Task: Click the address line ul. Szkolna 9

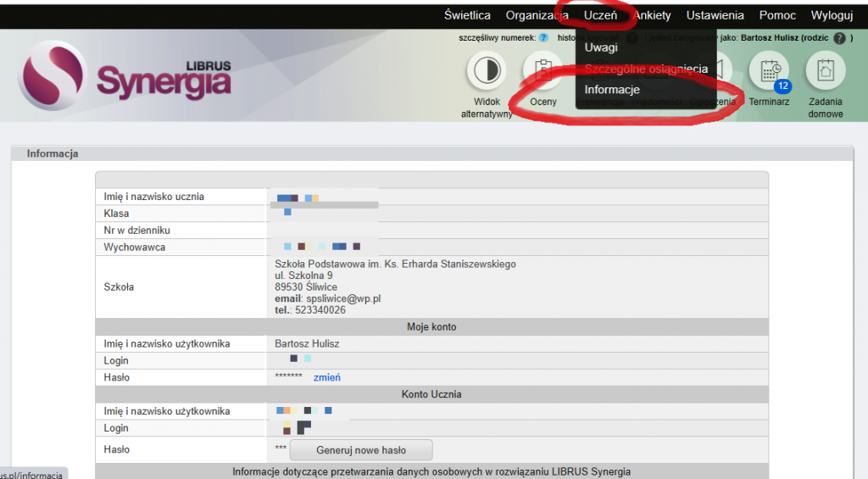Action: click(303, 276)
